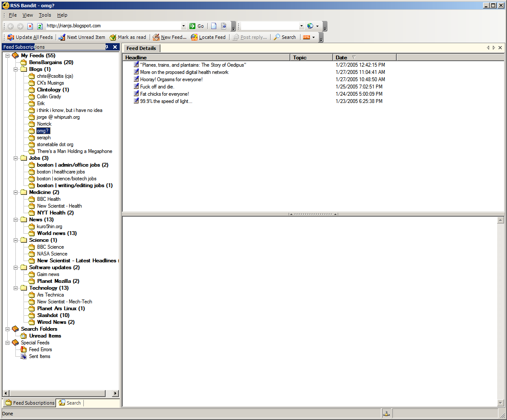
Task: Open the search field dropdown arrow
Action: tap(301, 26)
